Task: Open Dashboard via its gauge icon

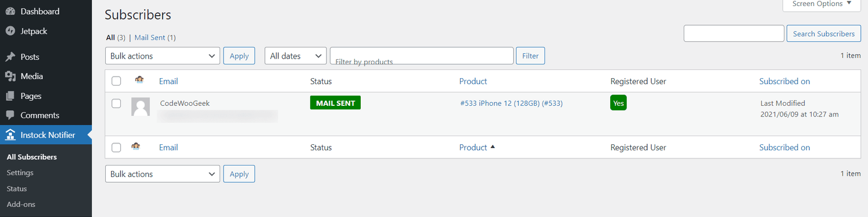Action: coord(10,11)
